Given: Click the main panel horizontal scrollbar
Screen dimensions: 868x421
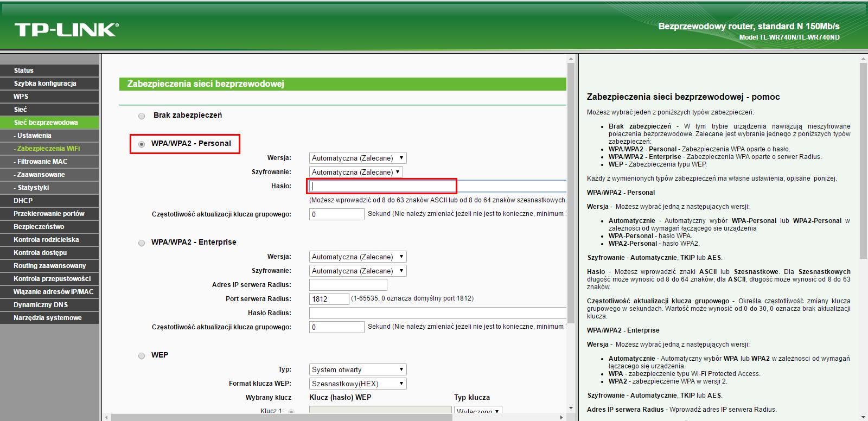Looking at the screenshot, I should pos(282,417).
